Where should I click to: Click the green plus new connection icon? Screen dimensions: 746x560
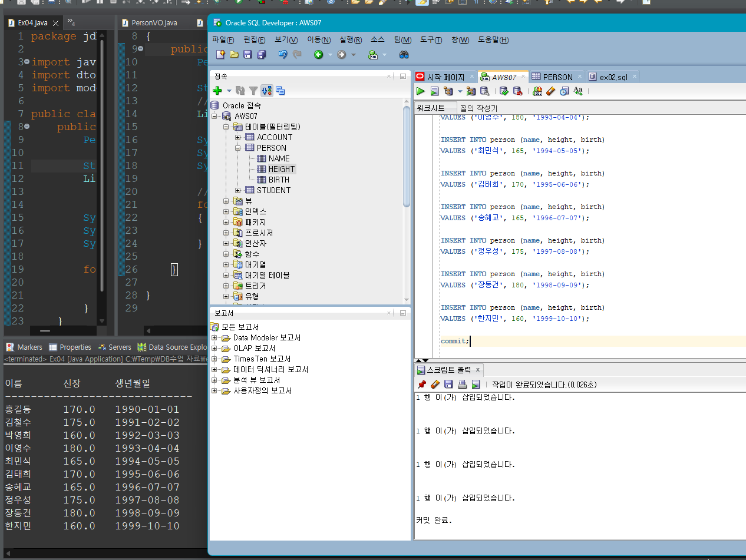(217, 91)
